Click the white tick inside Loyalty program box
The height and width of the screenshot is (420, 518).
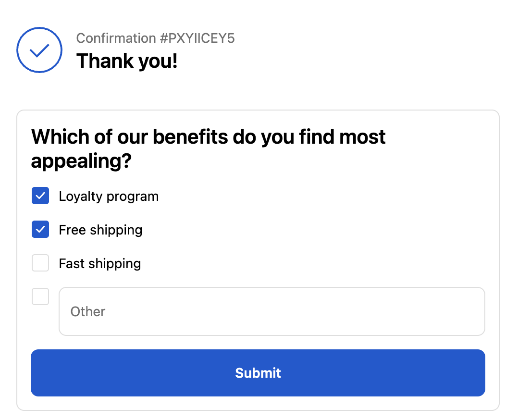click(40, 196)
